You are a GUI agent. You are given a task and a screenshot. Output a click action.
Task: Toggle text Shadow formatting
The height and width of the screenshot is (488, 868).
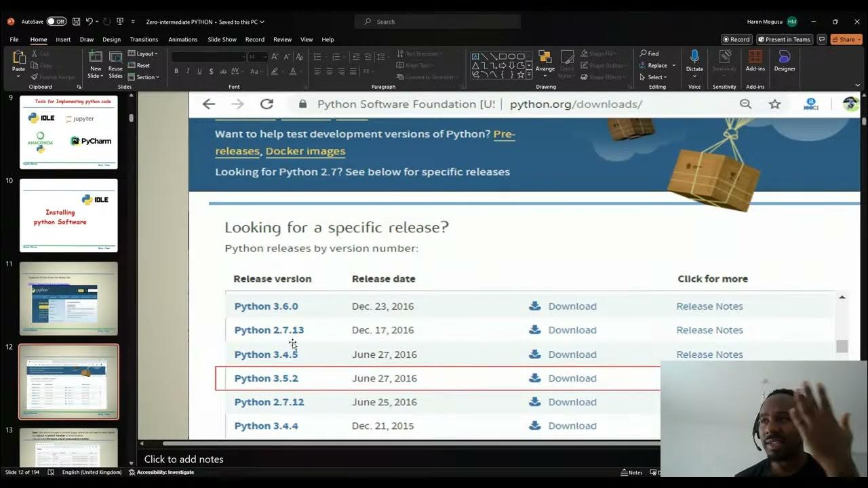(x=212, y=71)
